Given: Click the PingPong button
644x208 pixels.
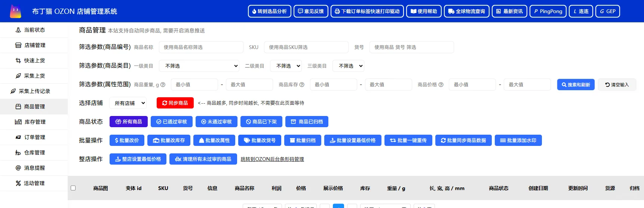Looking at the screenshot, I should (548, 11).
